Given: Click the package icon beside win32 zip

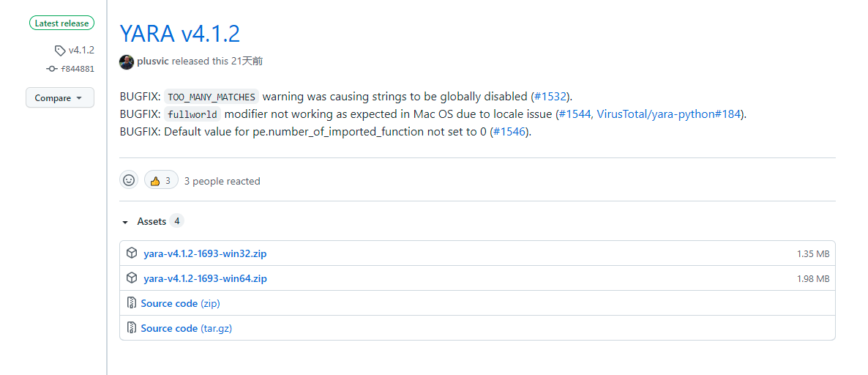Looking at the screenshot, I should (x=132, y=253).
